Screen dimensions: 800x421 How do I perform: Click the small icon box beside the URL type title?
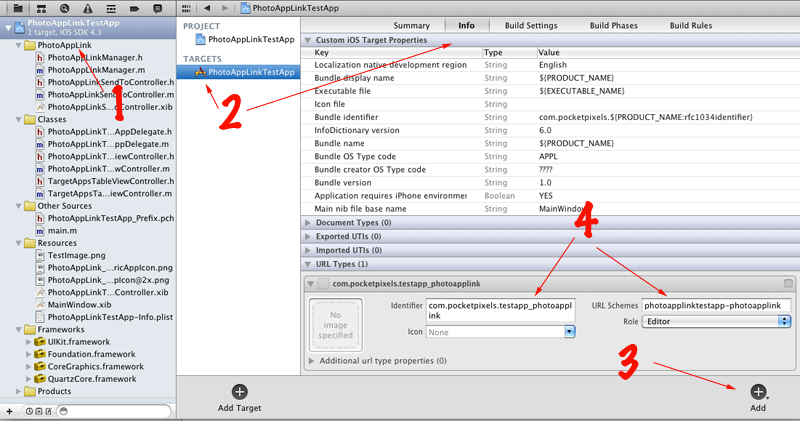[323, 284]
